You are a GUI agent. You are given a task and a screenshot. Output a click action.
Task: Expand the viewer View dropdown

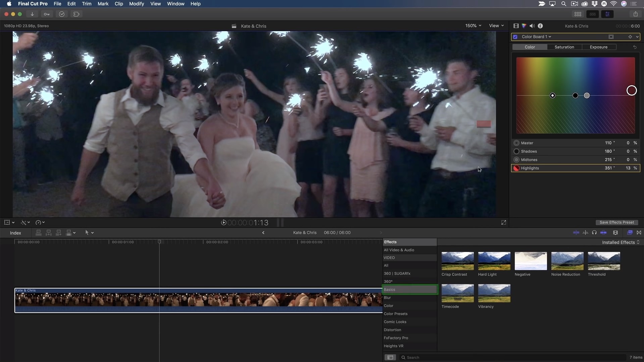pos(496,26)
